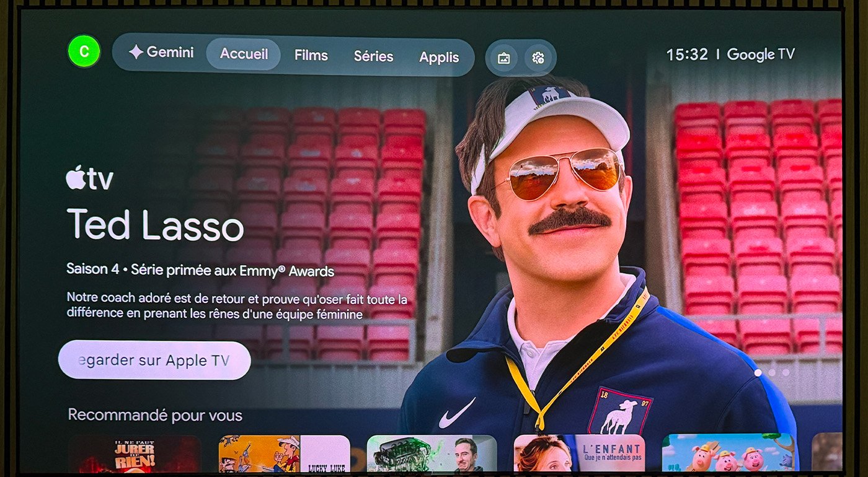Image resolution: width=868 pixels, height=477 pixels.
Task: Open the three little pigs cartoon thumbnail
Action: 728,453
